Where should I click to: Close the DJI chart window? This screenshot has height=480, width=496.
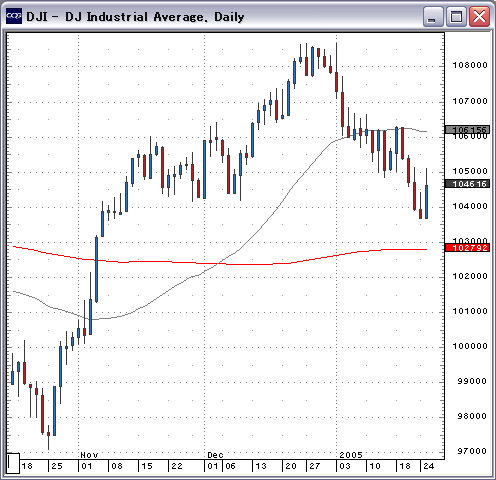point(479,16)
